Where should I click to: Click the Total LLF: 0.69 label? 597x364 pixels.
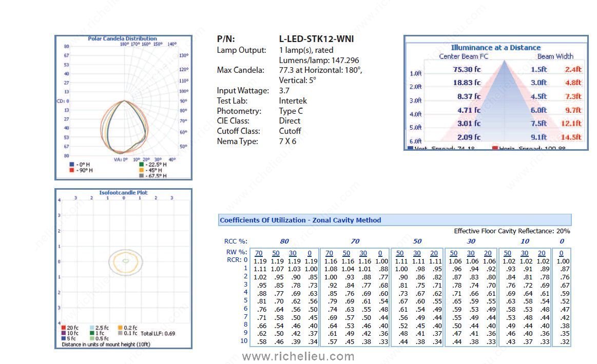coord(158,333)
